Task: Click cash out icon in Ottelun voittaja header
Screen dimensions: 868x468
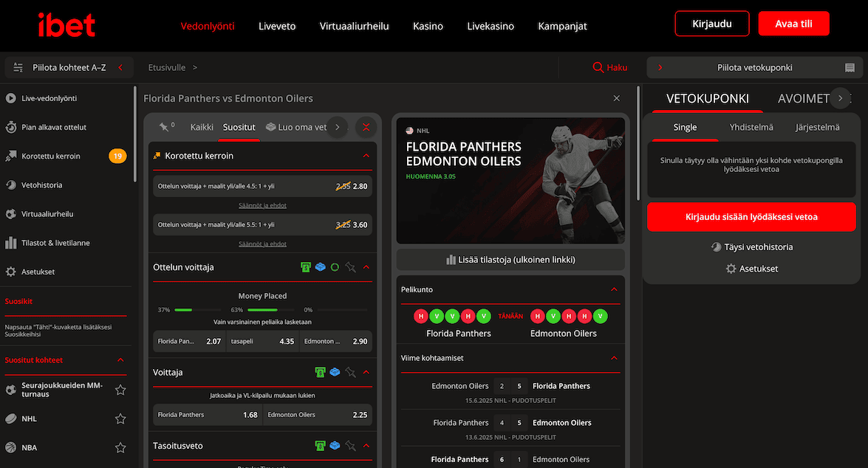Action: pos(306,267)
